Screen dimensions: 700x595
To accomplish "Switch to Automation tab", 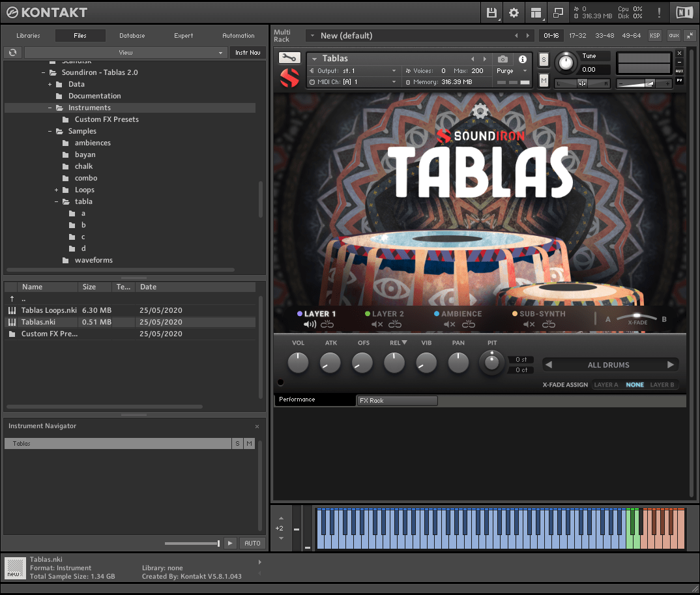I will pos(239,36).
